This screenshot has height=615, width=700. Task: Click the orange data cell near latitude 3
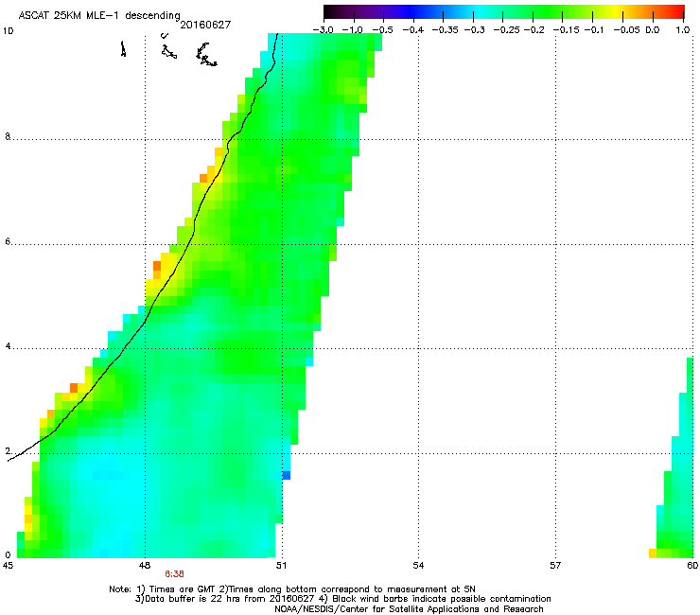[x=74, y=388]
